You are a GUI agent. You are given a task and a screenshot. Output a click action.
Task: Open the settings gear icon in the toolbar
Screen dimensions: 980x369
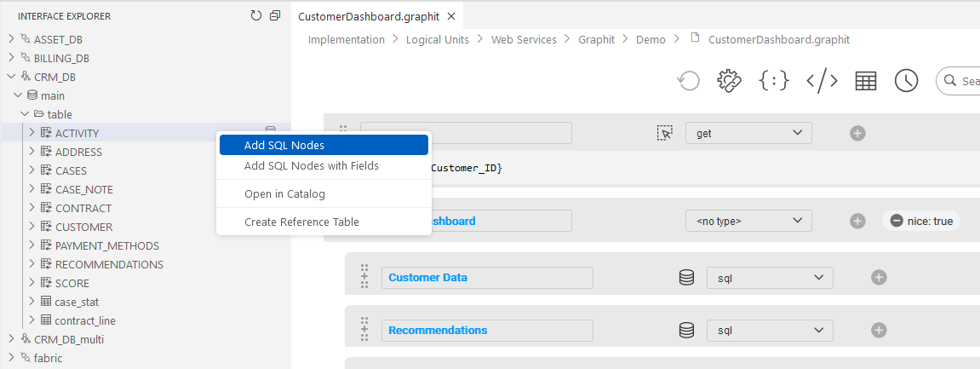point(730,81)
